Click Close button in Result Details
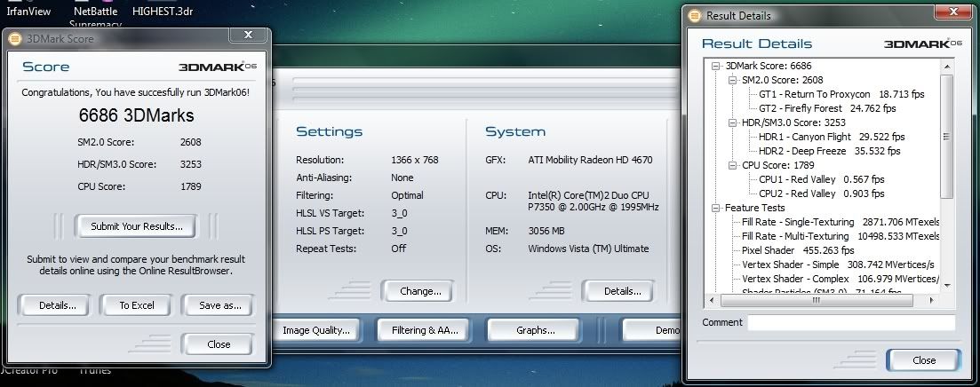The height and width of the screenshot is (387, 980). (922, 360)
